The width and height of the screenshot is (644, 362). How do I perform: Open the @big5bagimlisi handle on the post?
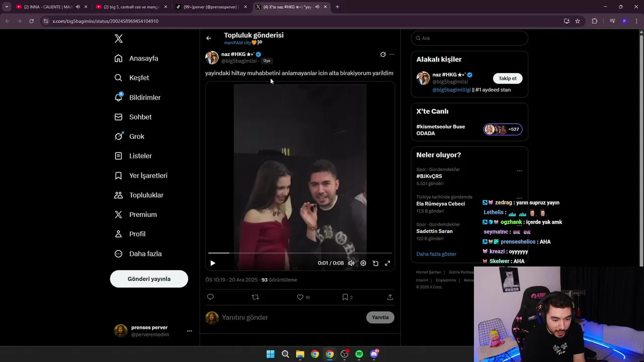[x=239, y=61]
